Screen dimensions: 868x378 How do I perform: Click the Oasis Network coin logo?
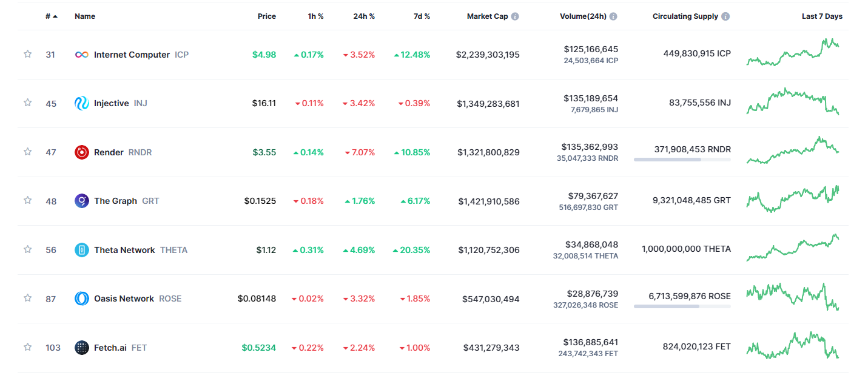click(82, 299)
